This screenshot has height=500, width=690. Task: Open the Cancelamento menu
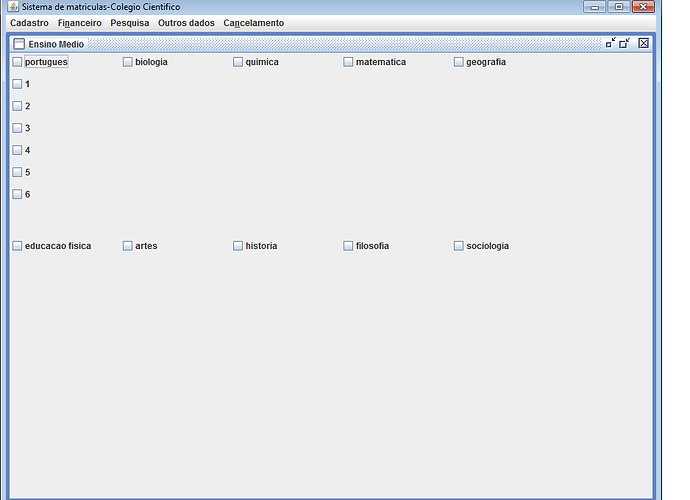253,23
